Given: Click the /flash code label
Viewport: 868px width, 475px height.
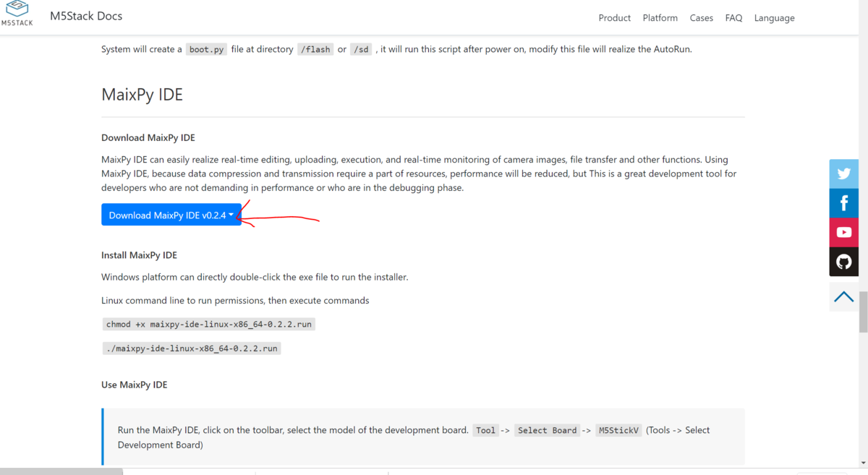Looking at the screenshot, I should pyautogui.click(x=315, y=49).
